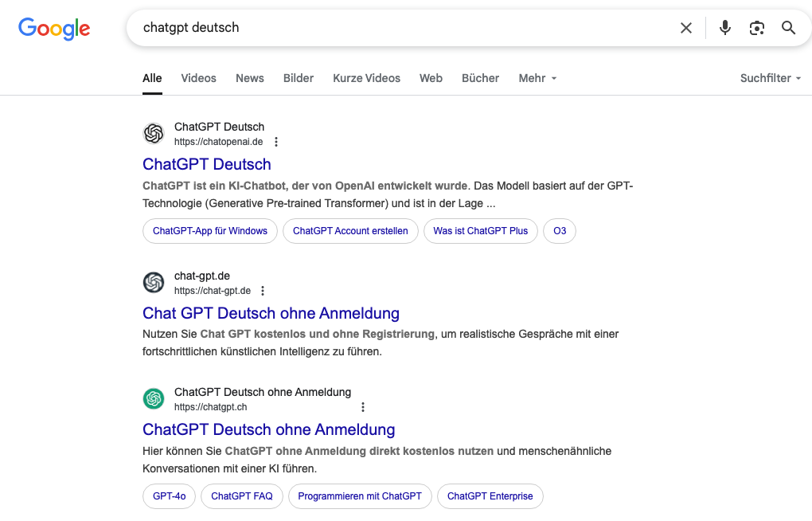Start voice search with the microphone icon
The width and height of the screenshot is (812, 521).
click(725, 27)
